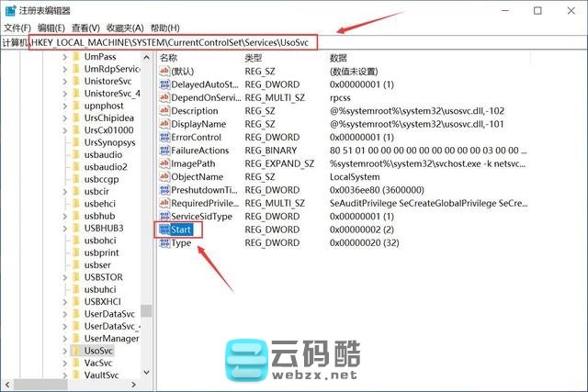
Task: Click the Registry Editor app icon in title bar
Action: (10, 10)
